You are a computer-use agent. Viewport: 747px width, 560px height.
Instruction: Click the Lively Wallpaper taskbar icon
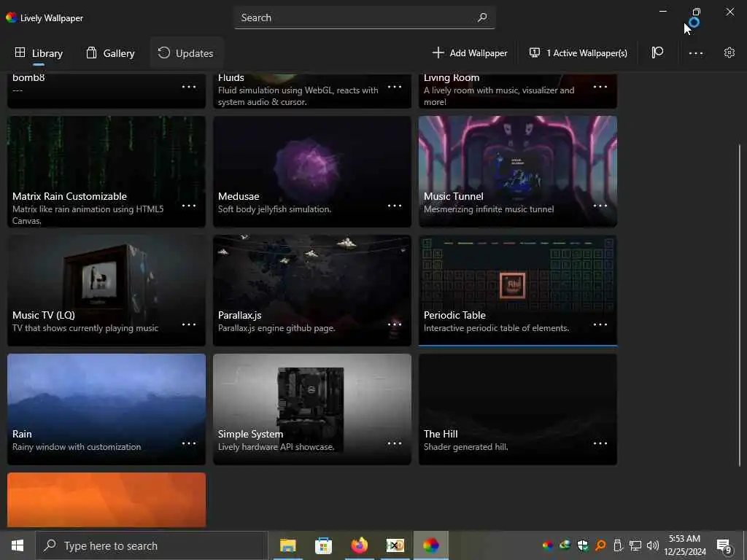pyautogui.click(x=430, y=545)
